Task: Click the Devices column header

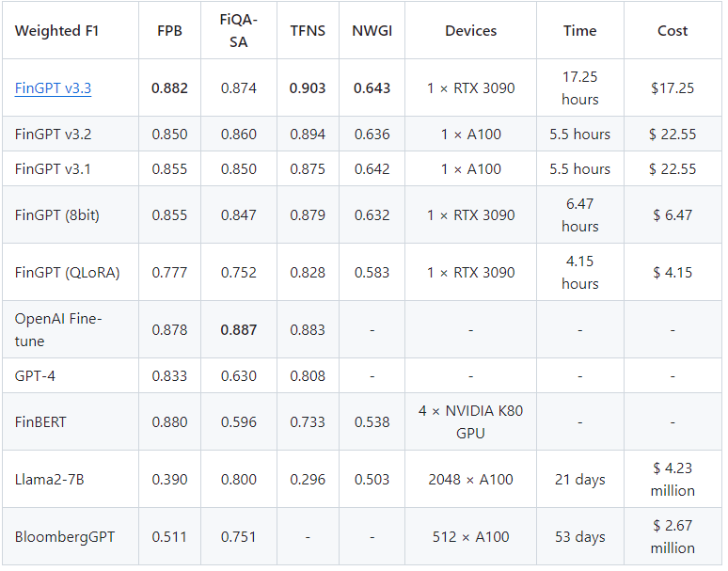Action: [x=471, y=31]
